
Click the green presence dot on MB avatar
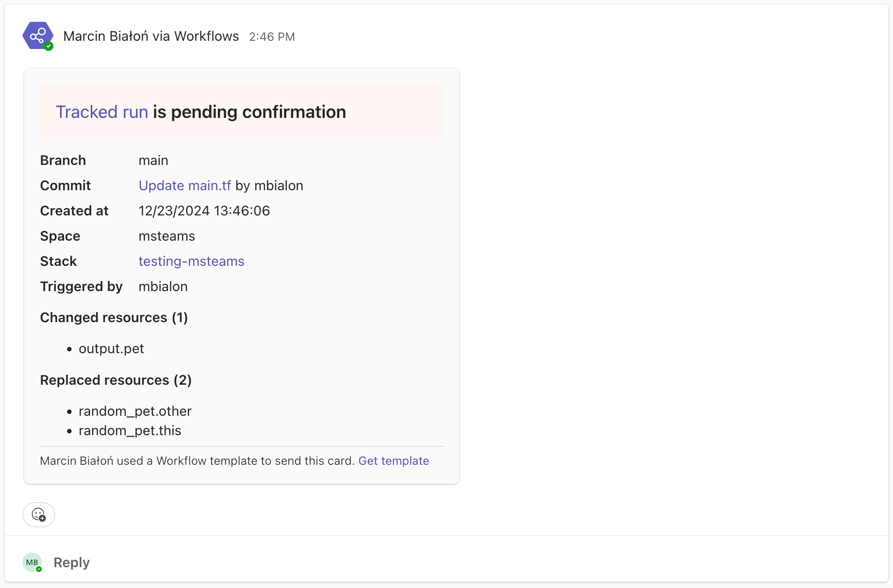[x=40, y=570]
